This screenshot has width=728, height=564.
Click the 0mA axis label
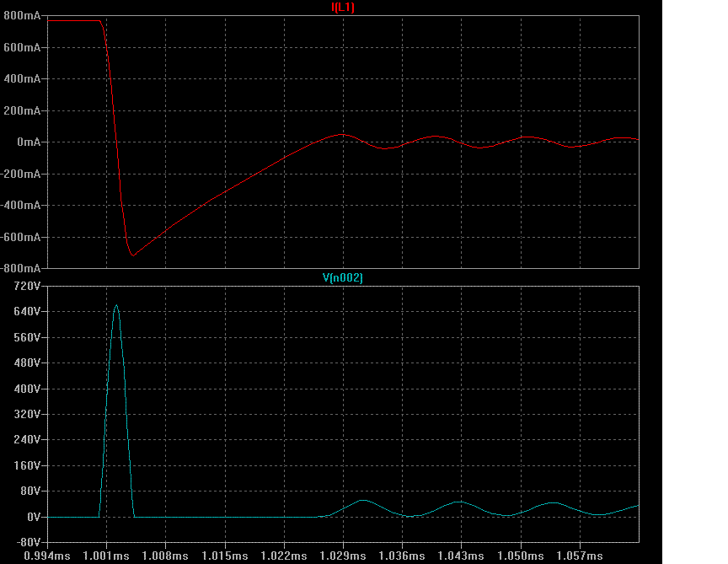click(29, 142)
